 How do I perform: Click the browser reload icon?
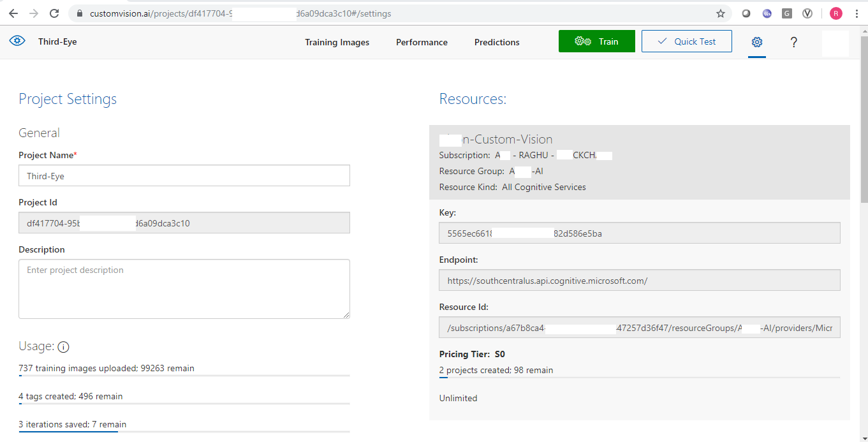pyautogui.click(x=54, y=13)
